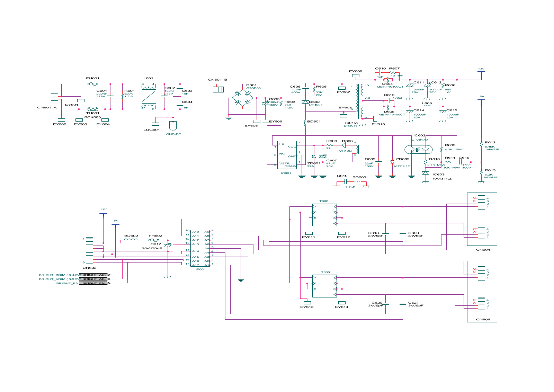Click the C618 capacitor label
This screenshot has width=554, height=392.
tap(374, 233)
